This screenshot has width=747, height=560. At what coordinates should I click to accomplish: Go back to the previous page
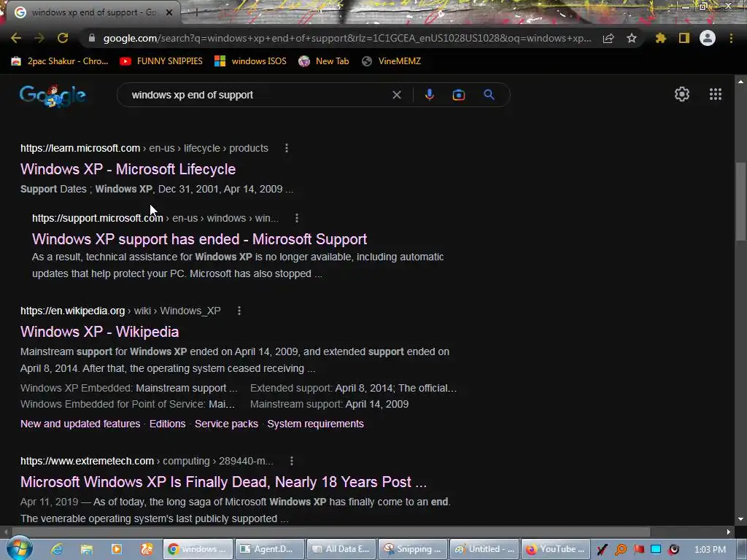pos(16,38)
